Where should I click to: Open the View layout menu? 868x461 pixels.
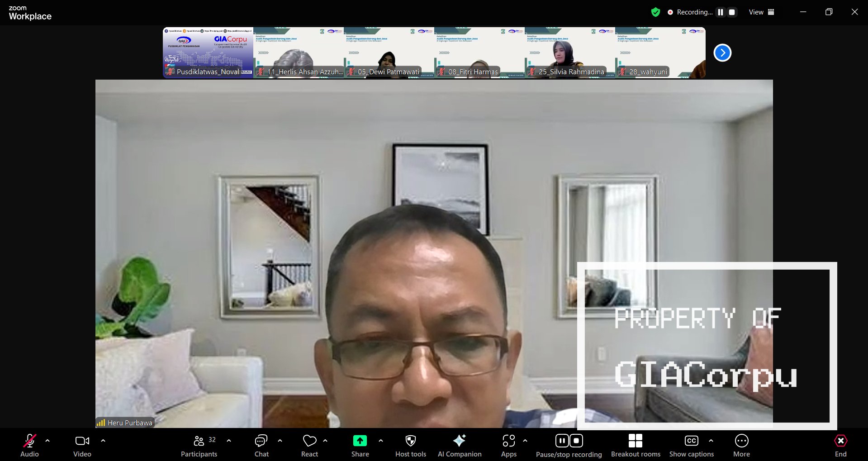761,12
